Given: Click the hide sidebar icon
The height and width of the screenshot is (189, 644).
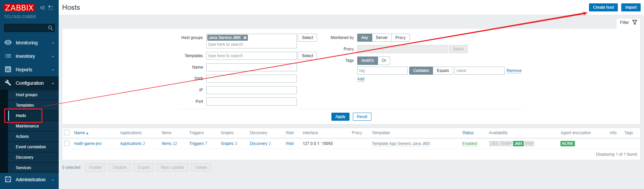Looking at the screenshot, I should [51, 8].
